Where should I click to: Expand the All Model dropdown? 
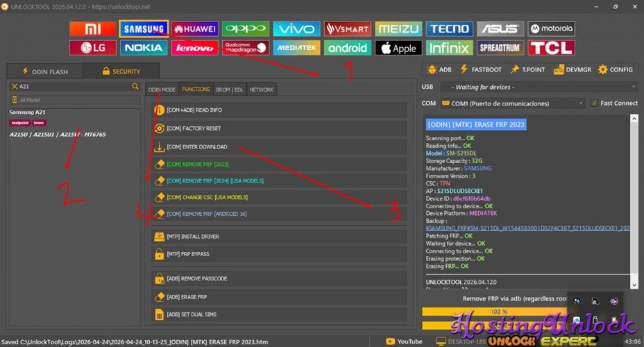point(75,100)
